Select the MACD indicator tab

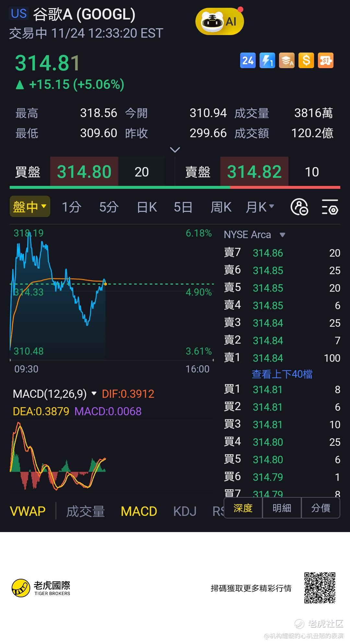tap(139, 511)
